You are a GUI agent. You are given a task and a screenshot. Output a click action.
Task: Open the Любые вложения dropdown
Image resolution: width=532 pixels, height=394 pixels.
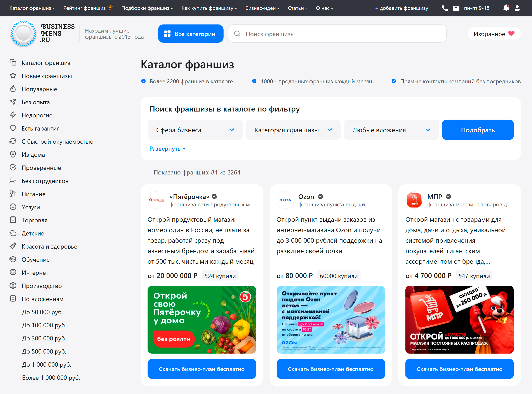391,130
